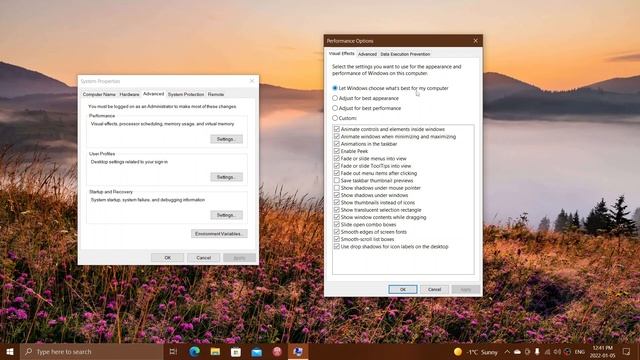Click the taskbar search box
Screen dimensions: 640x360
pyautogui.click(x=92, y=351)
